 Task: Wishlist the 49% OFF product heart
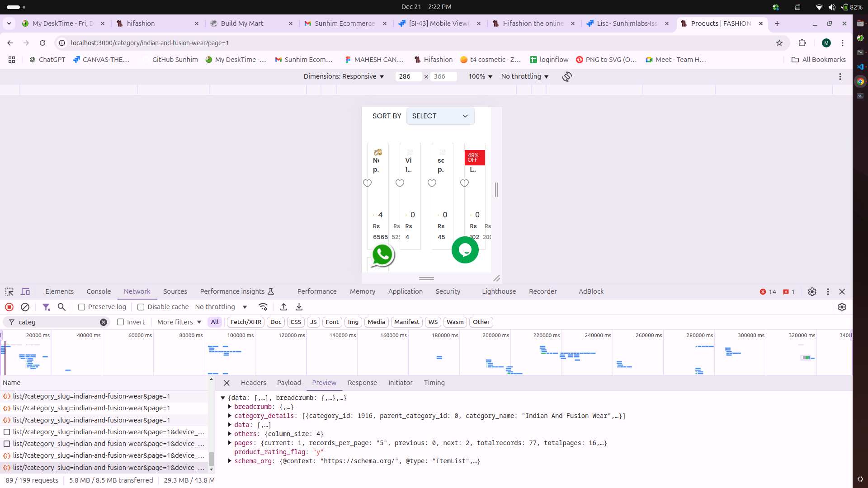[x=464, y=183]
